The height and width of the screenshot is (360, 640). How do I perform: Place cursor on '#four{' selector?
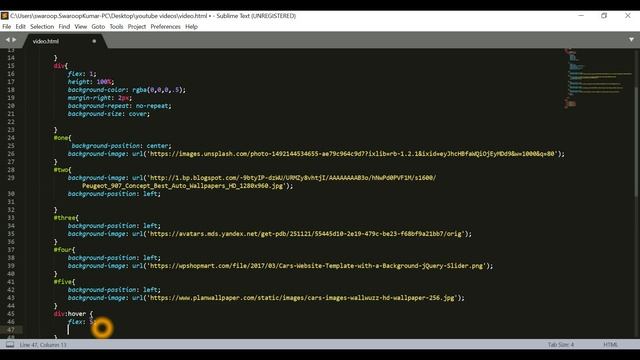64,249
